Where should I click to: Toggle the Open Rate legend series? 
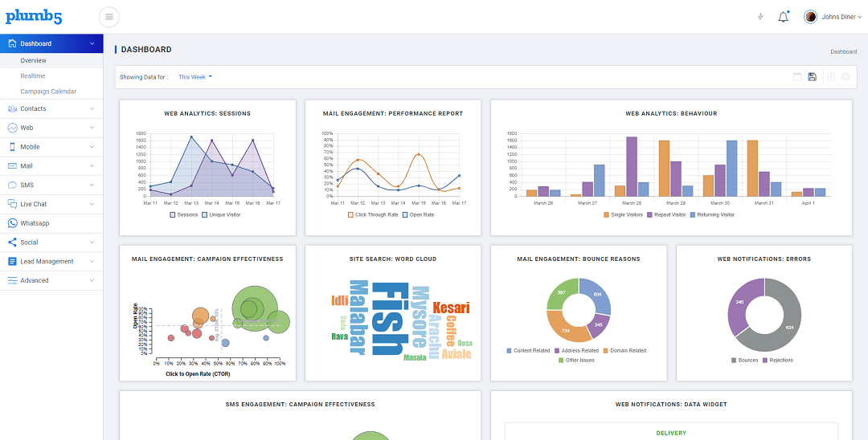(421, 214)
